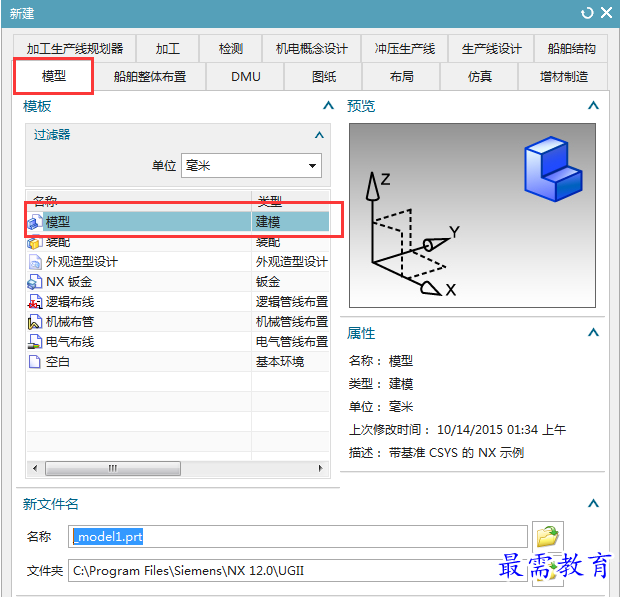Viewport: 620px width, 597px height.
Task: Collapse the 属性 properties section
Action: [593, 333]
